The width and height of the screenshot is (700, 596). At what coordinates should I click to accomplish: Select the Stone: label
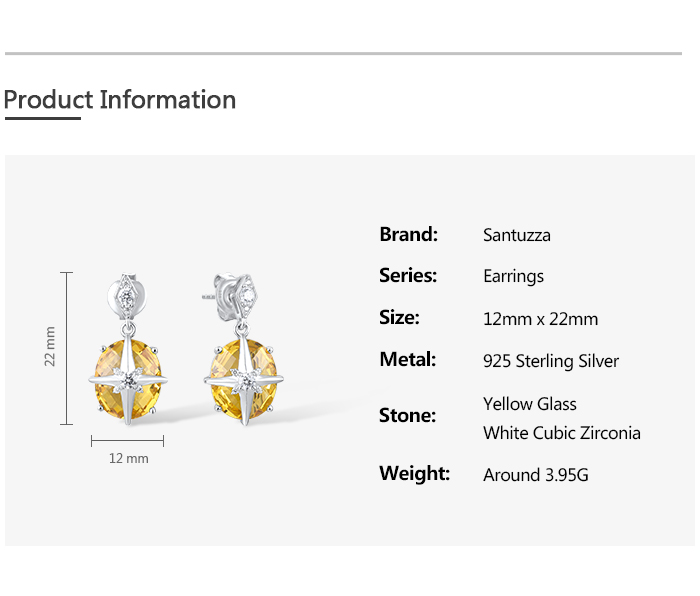coord(407,415)
